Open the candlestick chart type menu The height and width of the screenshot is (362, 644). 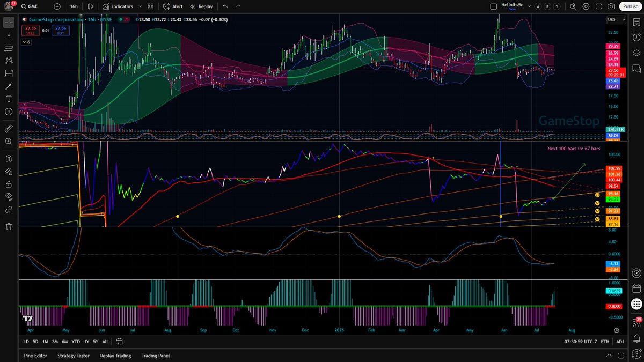click(91, 6)
